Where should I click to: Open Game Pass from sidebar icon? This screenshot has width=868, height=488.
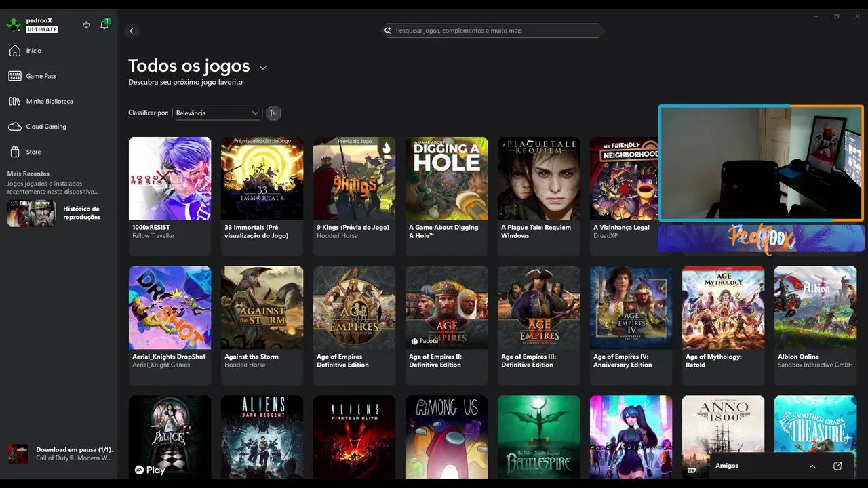(x=14, y=76)
